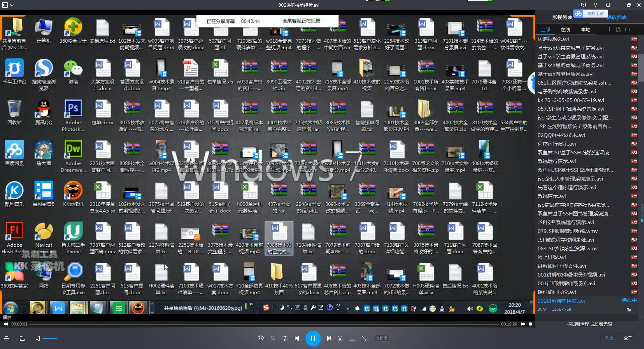Viewport: 644px width, 349px height.
Task: Toggle the 弹 danmaku button
Action: tap(273, 338)
